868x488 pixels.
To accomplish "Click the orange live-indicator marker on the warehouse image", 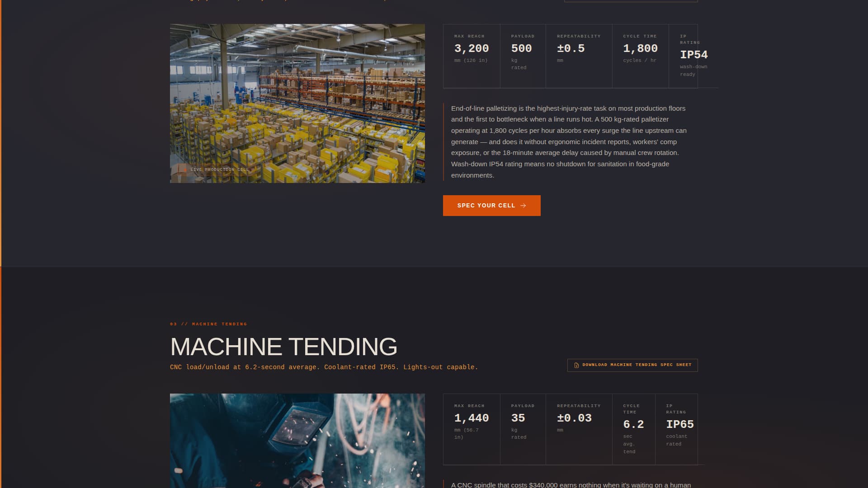I will [185, 169].
